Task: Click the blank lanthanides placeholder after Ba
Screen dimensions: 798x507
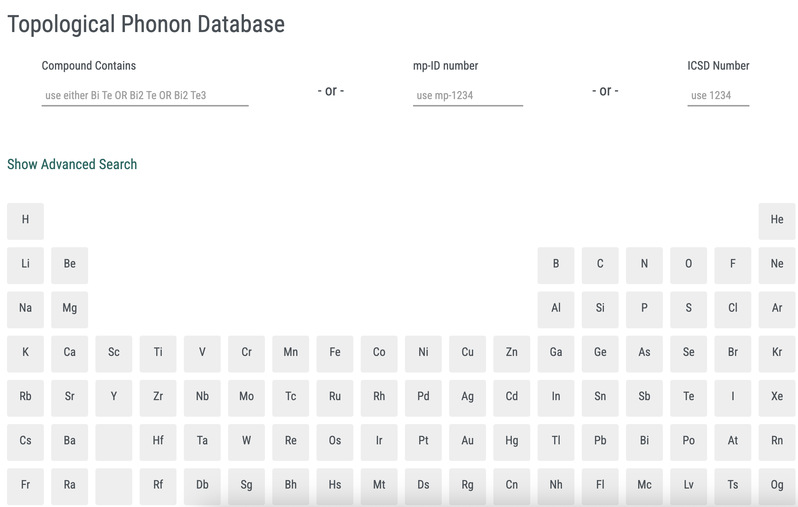Action: (113, 442)
